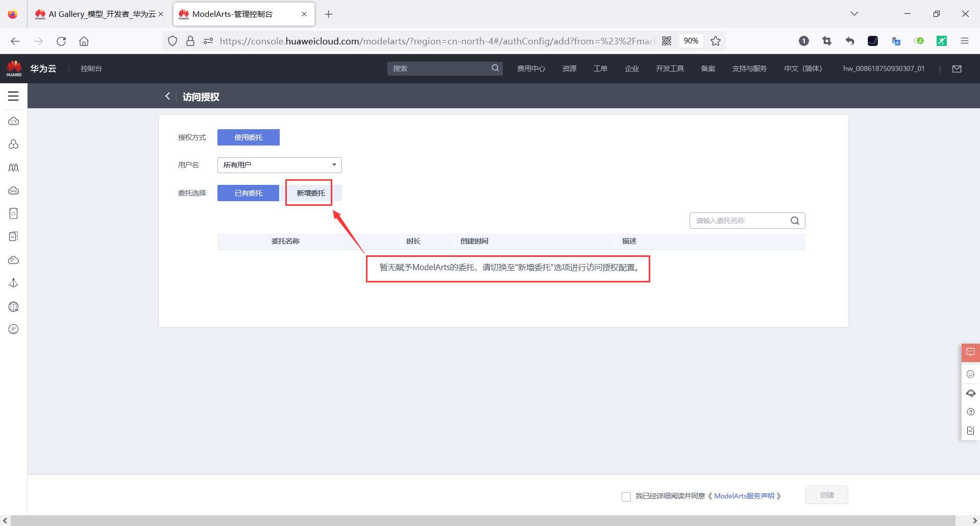Click the browser back arrow
Viewport: 980px width, 526px height.
15,41
